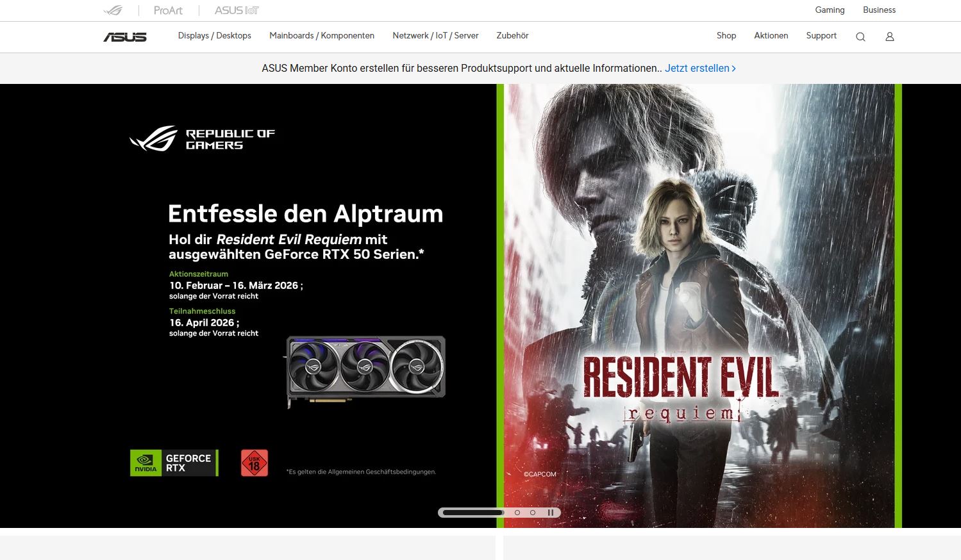961x560 pixels.
Task: Select the third carousel slide dot
Action: (533, 512)
